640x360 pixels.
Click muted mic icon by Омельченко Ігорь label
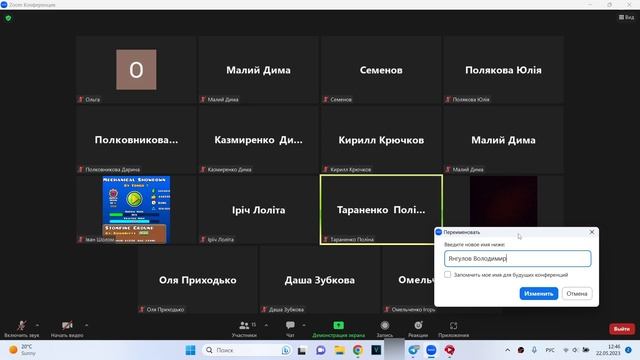387,309
